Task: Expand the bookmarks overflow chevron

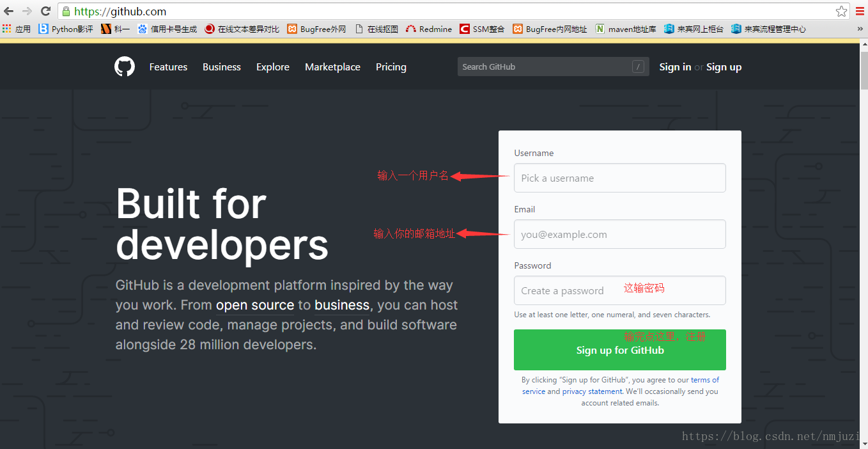Action: pos(860,29)
